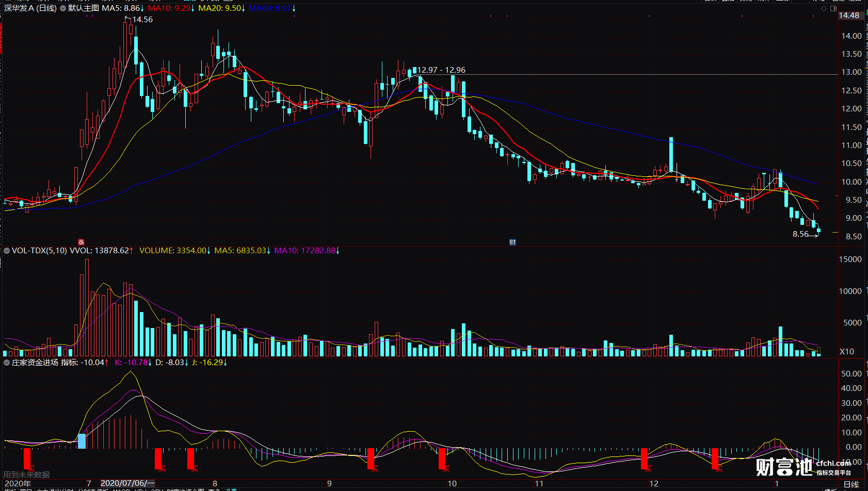Click the 8.56 low price arrow marker
This screenshot has height=491, width=868.
point(805,234)
